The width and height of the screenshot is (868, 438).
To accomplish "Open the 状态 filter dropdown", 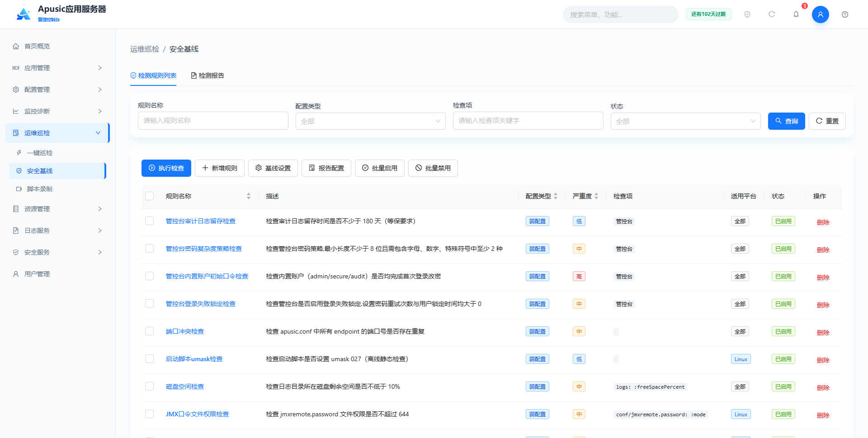I will coord(686,121).
